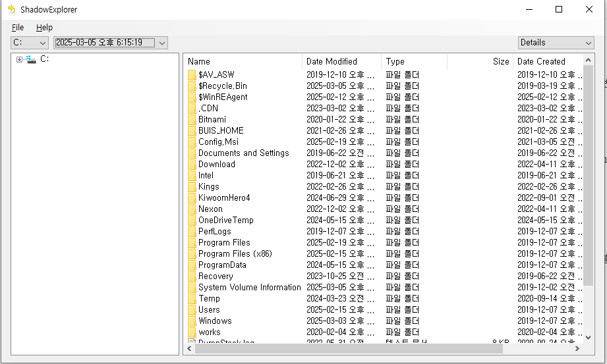Click the Type cell of Nexon row

coord(403,209)
